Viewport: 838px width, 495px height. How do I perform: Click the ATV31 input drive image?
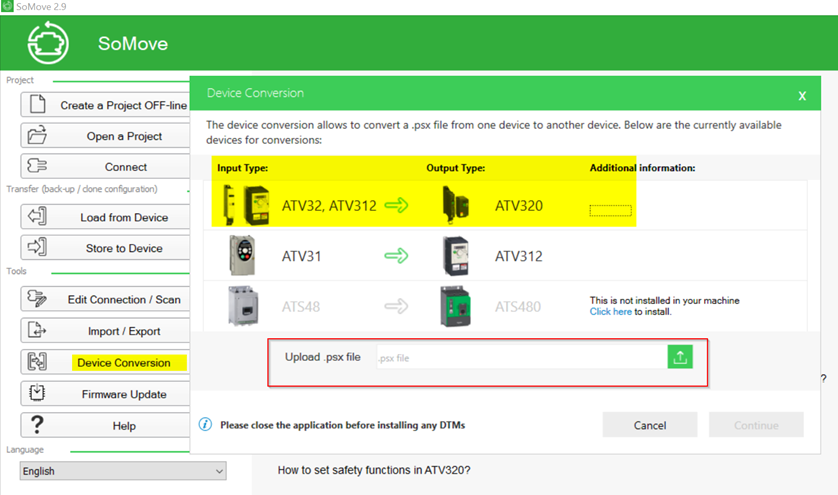click(x=242, y=256)
